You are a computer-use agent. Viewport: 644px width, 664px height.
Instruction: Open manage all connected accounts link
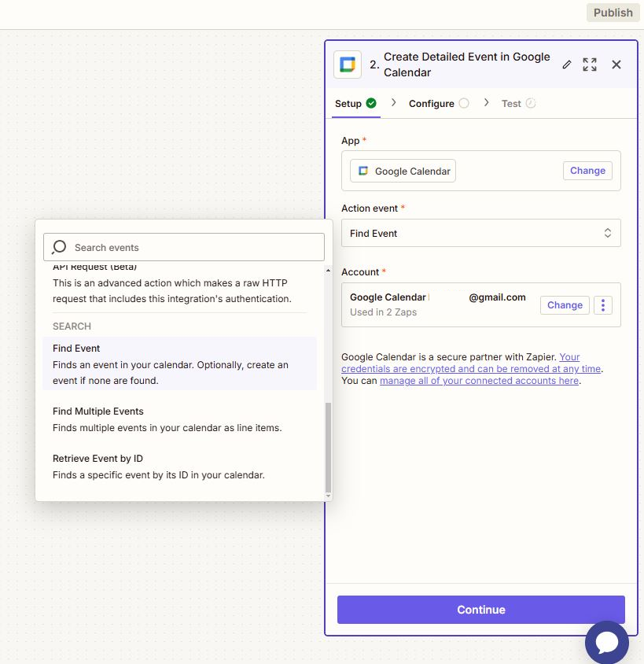(x=479, y=380)
